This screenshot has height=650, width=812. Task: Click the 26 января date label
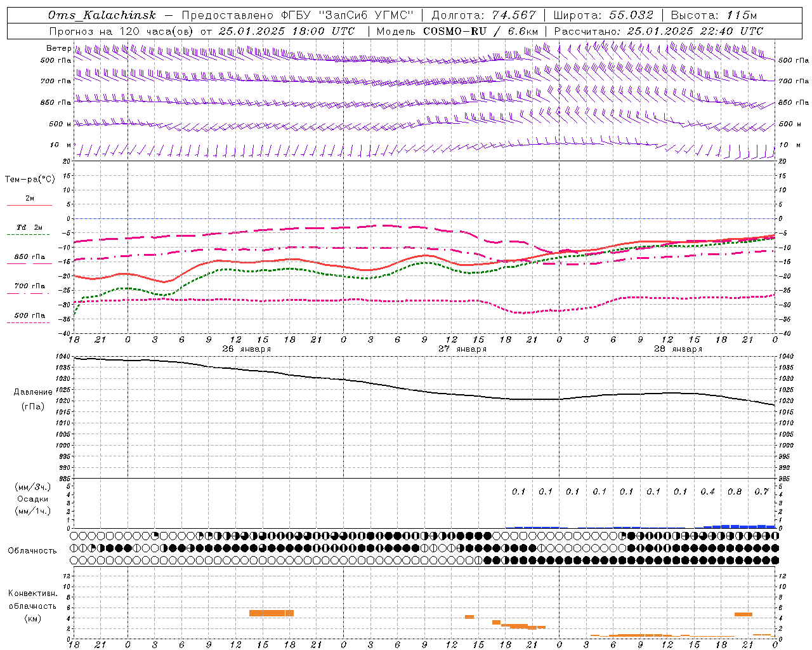(x=246, y=349)
